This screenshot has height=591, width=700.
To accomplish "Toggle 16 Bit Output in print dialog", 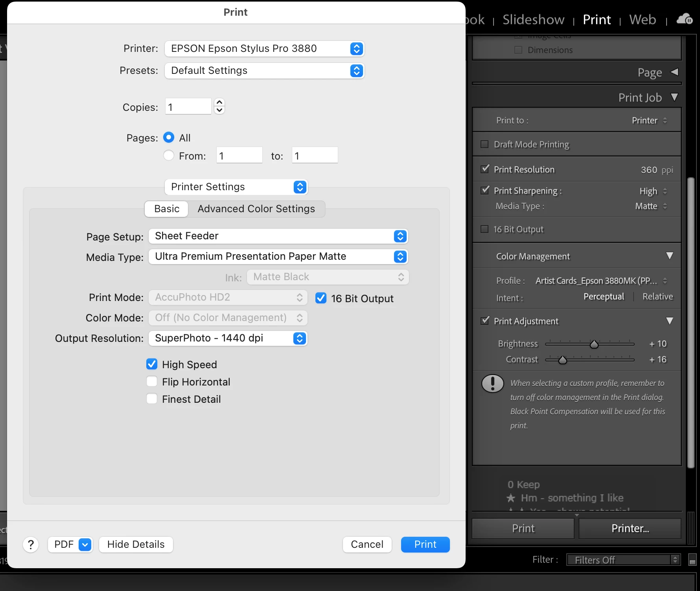I will [321, 298].
